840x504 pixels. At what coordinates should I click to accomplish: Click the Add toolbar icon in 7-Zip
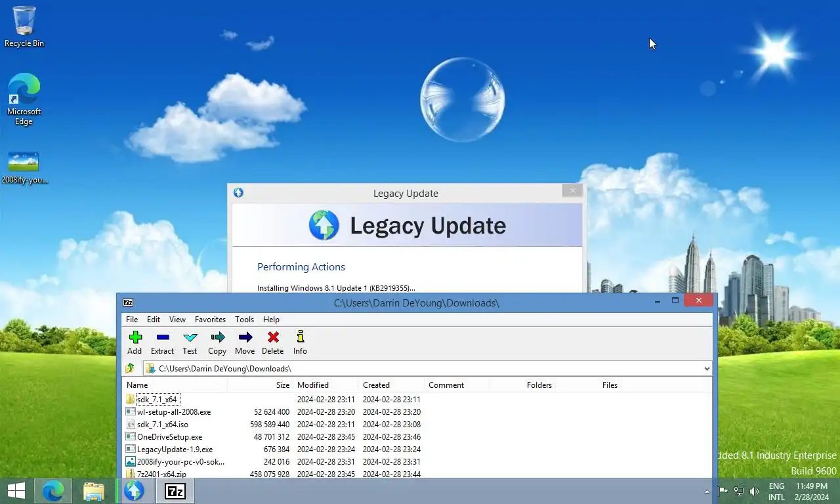[135, 343]
